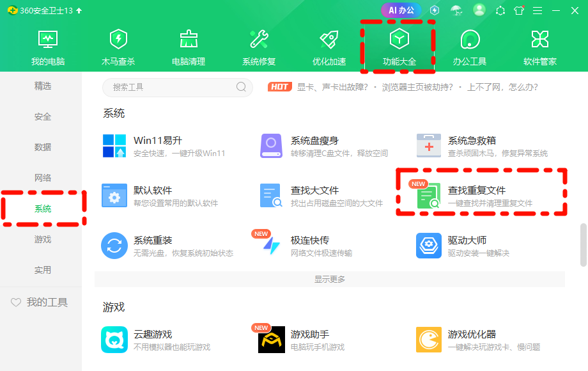Open the 极连快传 tool icon
This screenshot has height=371, width=588.
click(271, 246)
